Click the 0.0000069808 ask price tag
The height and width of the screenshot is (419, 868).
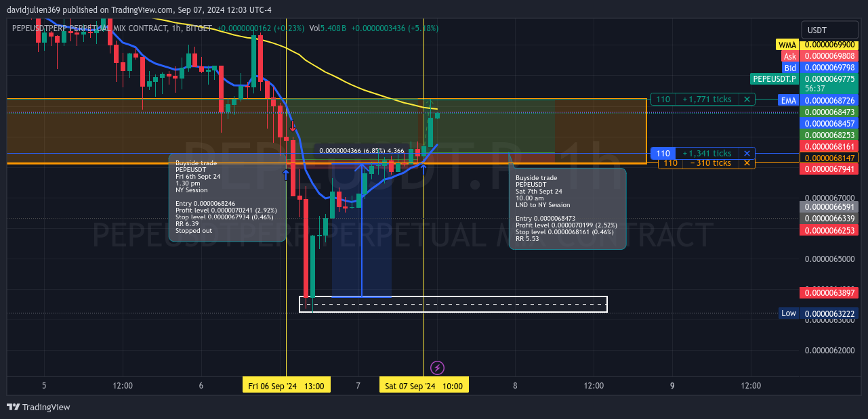point(830,56)
